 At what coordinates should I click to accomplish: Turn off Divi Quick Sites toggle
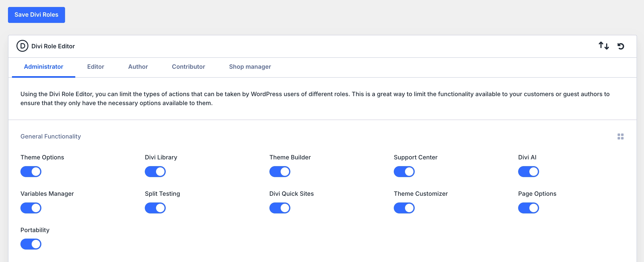pos(280,208)
